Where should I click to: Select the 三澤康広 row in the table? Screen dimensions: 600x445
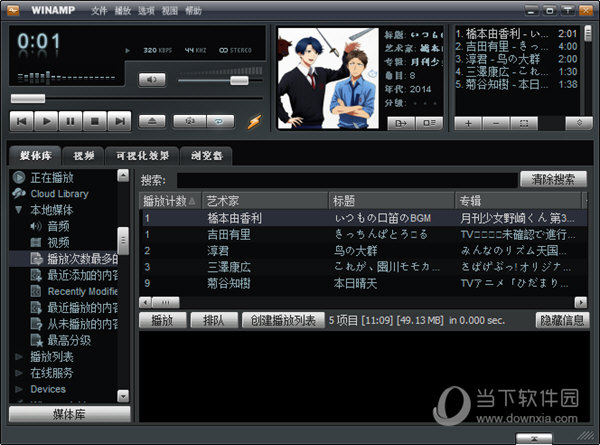[363, 267]
